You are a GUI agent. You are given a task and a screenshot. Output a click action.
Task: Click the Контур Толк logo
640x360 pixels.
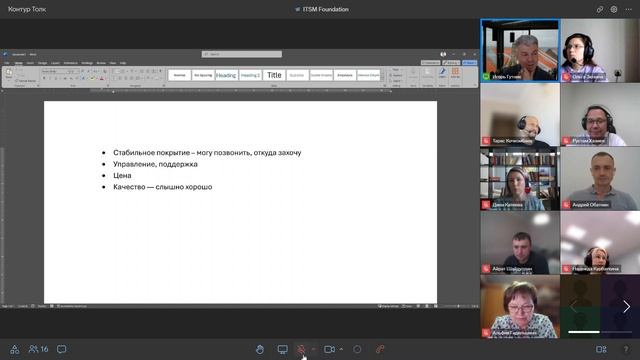tap(27, 9)
